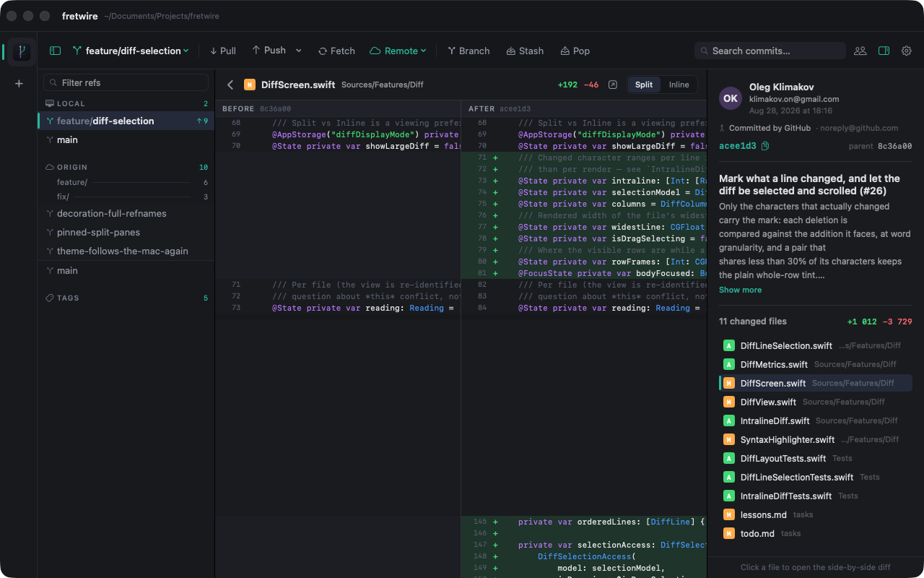The height and width of the screenshot is (578, 924).
Task: Focus the Search commits field
Action: (770, 51)
